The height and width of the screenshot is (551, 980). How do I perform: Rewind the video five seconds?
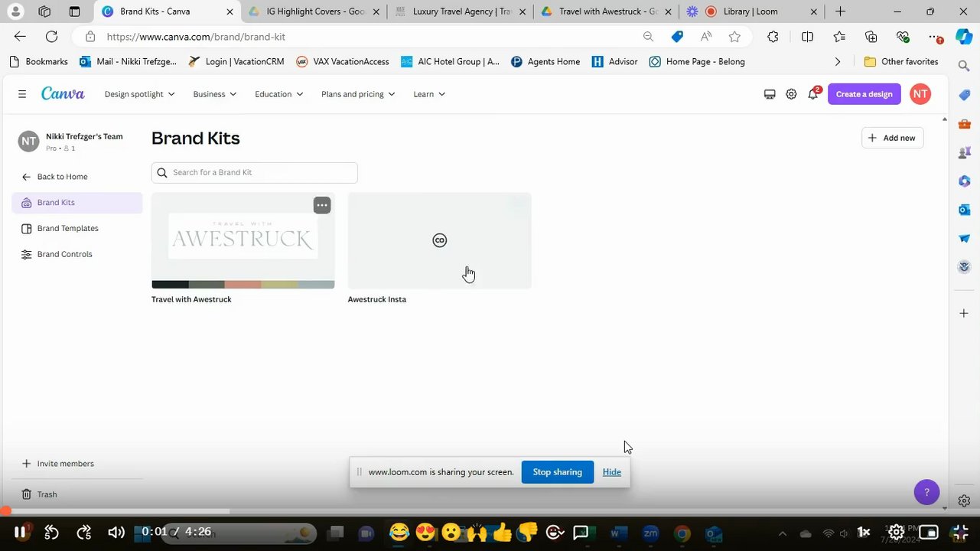(x=51, y=532)
